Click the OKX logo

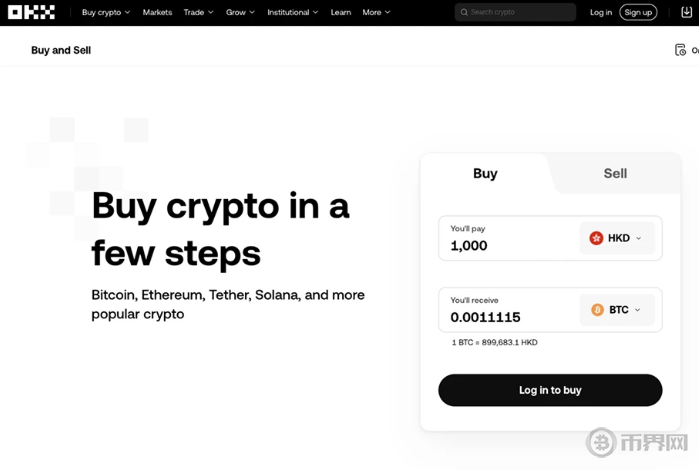tap(31, 12)
